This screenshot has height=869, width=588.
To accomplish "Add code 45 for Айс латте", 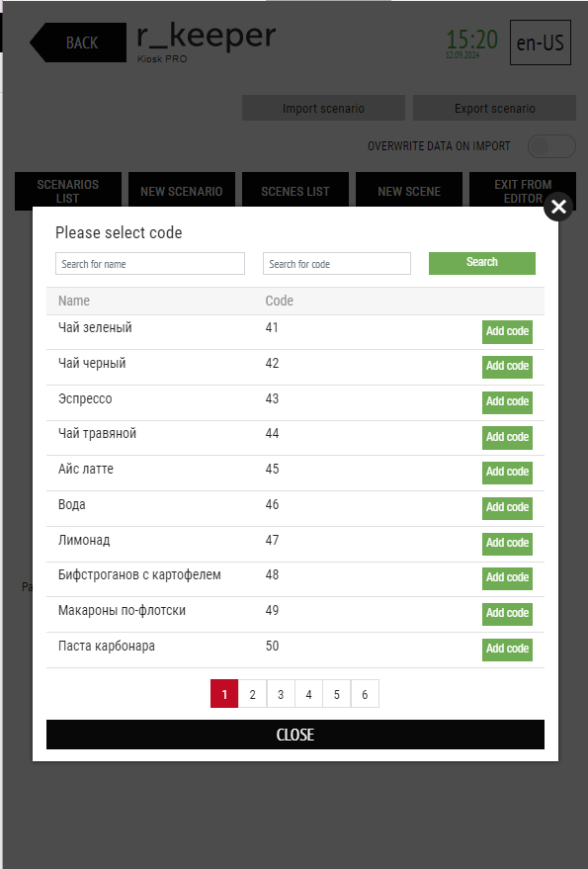I will 507,473.
